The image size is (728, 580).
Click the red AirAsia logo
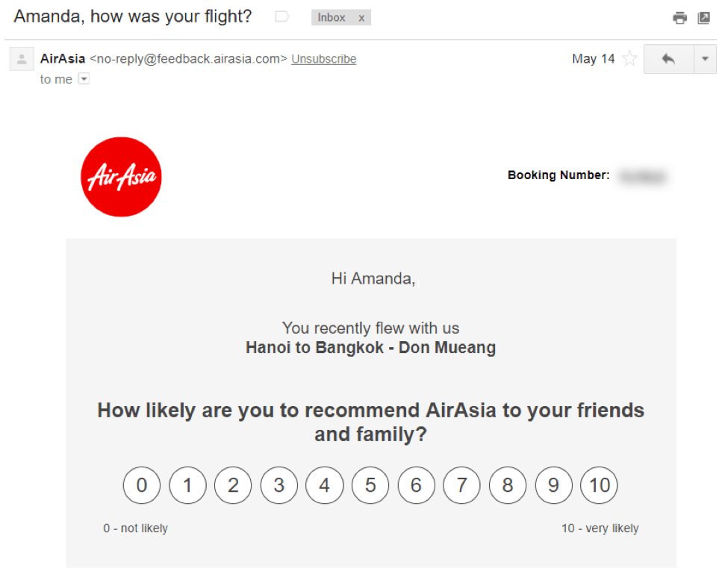[x=121, y=177]
